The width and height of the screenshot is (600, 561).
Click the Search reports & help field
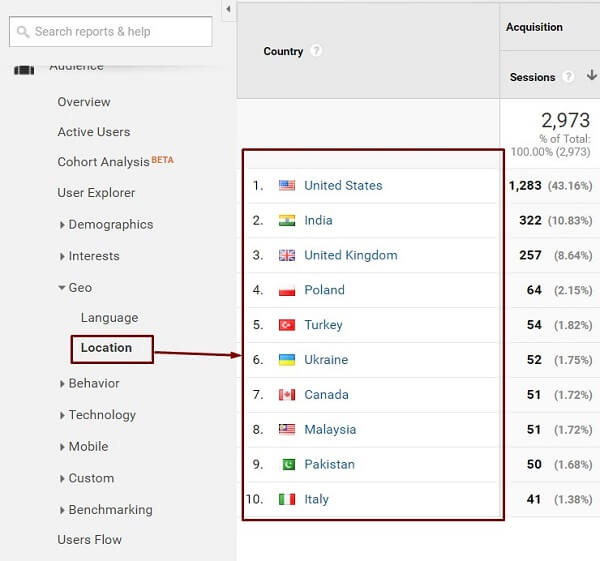[x=111, y=31]
